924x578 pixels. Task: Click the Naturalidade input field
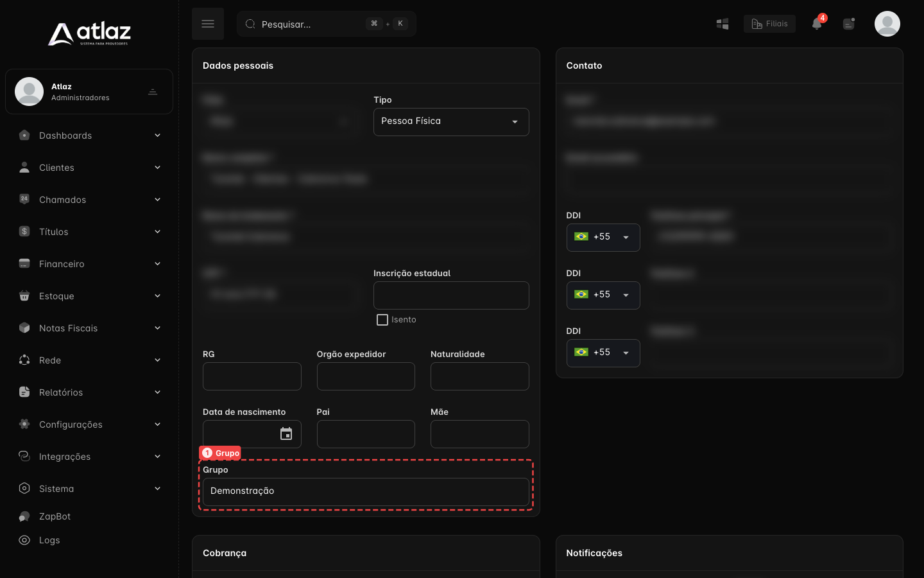(480, 376)
